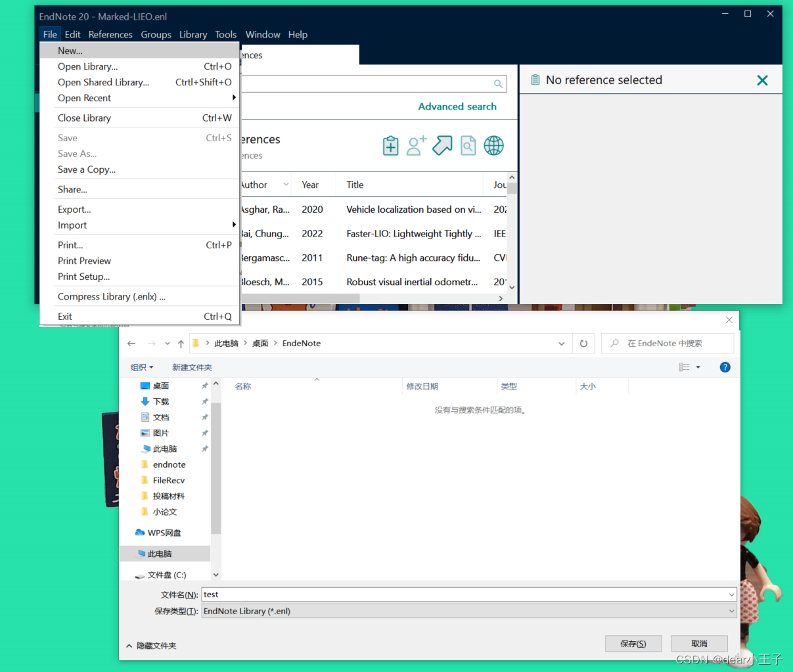Select the Rune-tag 2011 reference row
This screenshot has width=793, height=672.
(373, 258)
